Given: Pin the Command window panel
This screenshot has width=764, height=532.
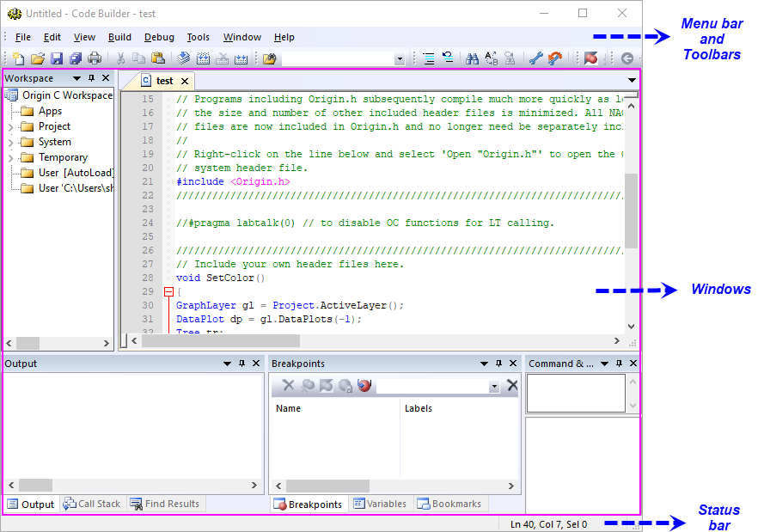Looking at the screenshot, I should (618, 363).
